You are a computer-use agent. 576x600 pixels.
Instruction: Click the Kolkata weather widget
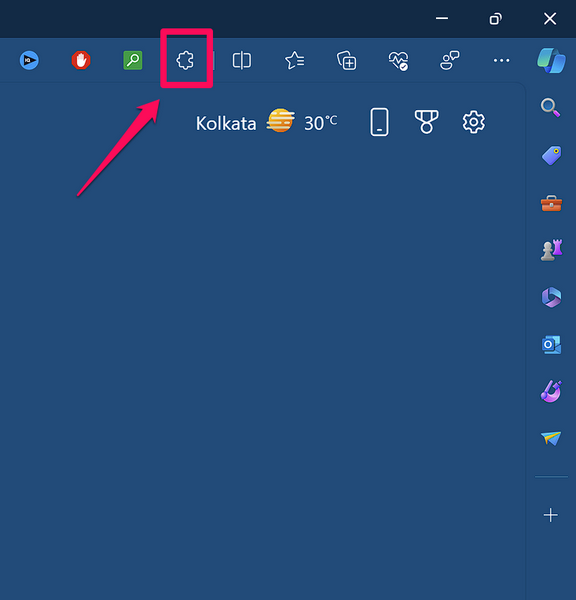(x=267, y=122)
